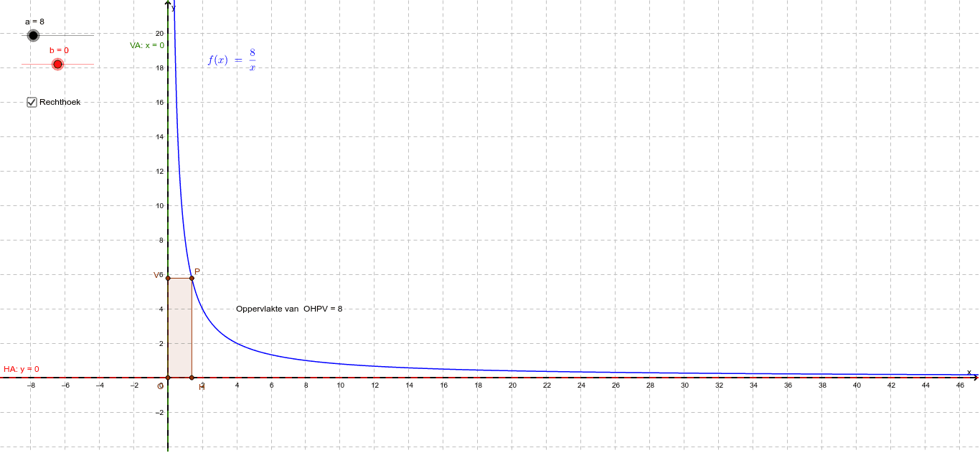
Task: Click x-axis tick label −8
Action: click(x=31, y=386)
